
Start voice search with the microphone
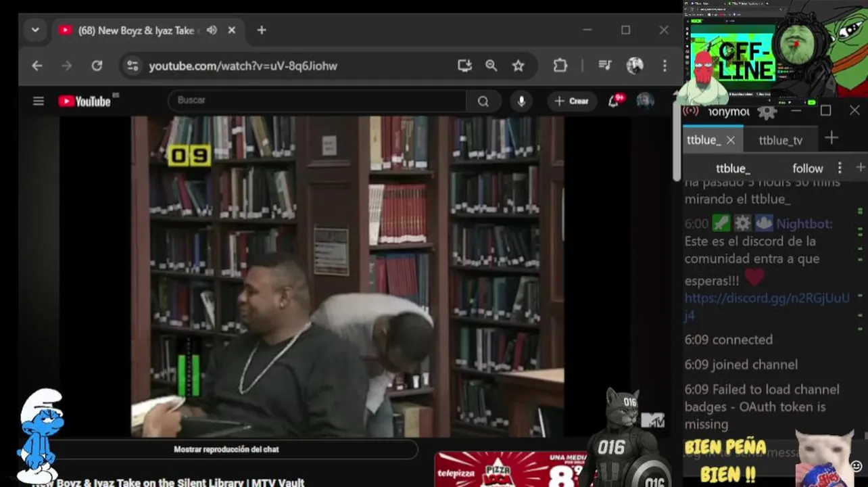click(521, 101)
